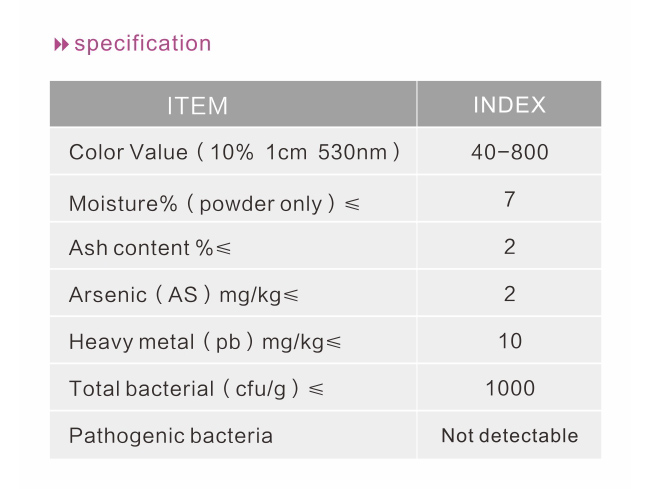
Task: Select the Pathogenic bacteria row label
Action: pyautogui.click(x=171, y=436)
